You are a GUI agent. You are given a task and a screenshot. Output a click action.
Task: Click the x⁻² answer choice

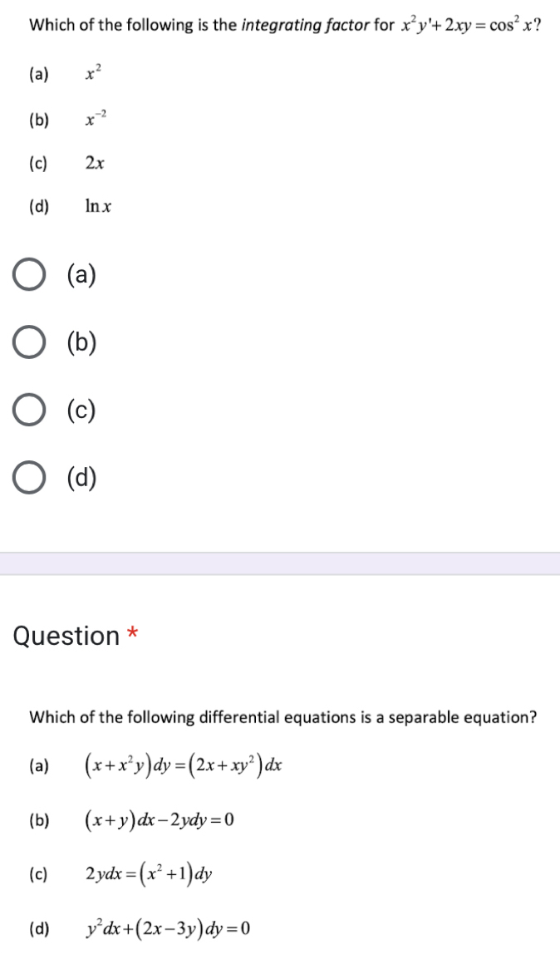(x=94, y=120)
